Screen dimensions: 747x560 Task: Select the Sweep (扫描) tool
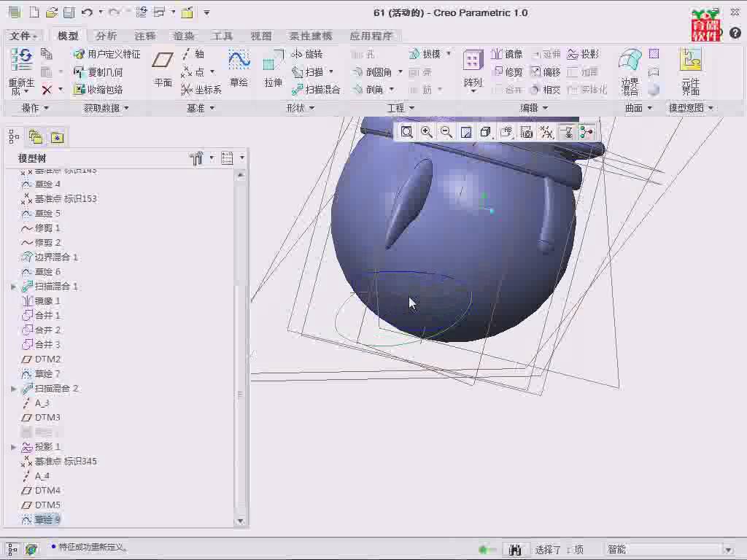click(x=308, y=72)
